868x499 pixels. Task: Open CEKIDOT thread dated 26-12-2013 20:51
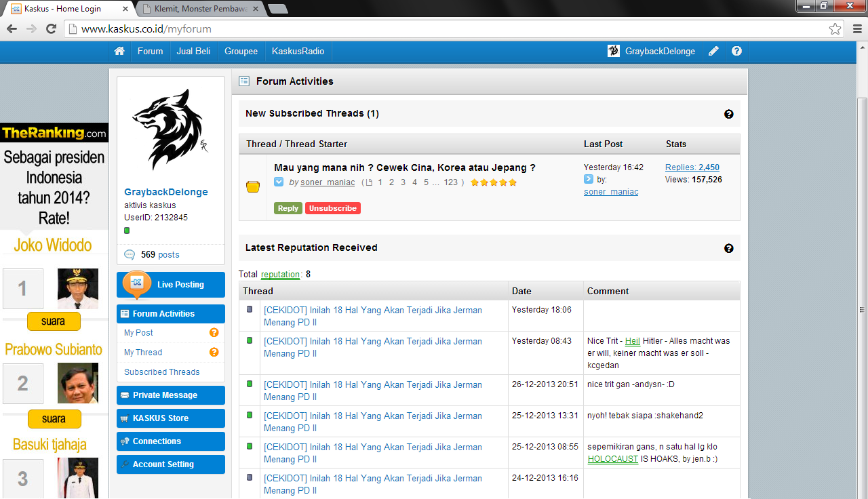coord(373,391)
